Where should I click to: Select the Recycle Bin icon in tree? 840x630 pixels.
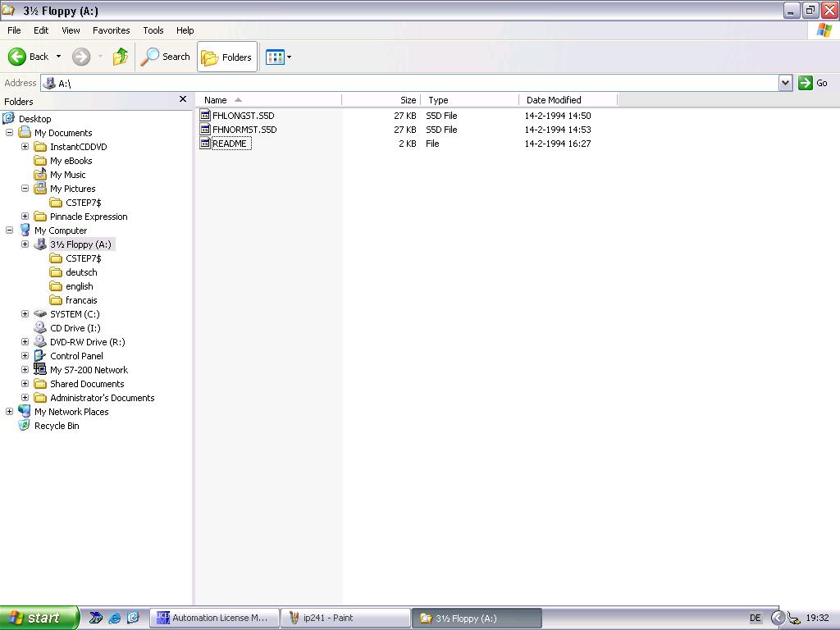pyautogui.click(x=25, y=426)
